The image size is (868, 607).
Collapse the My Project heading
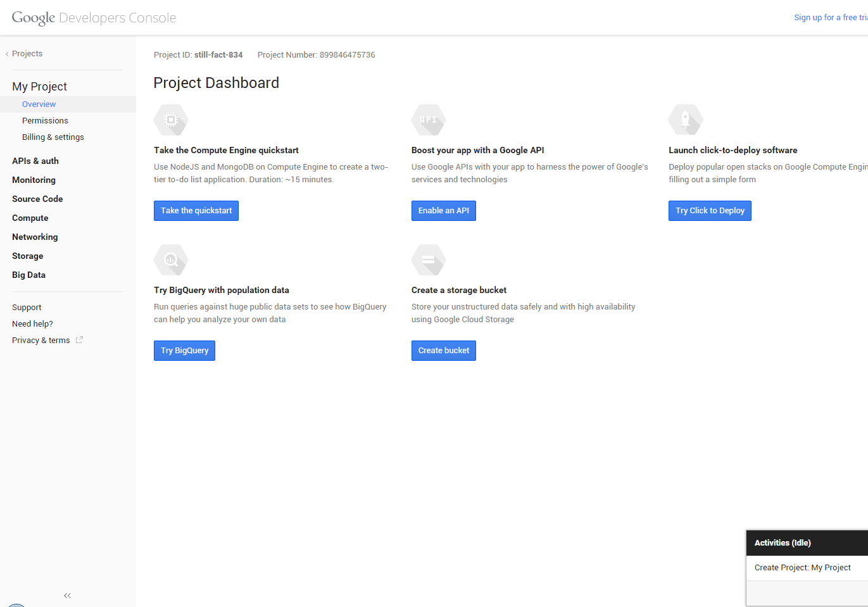[x=39, y=87]
